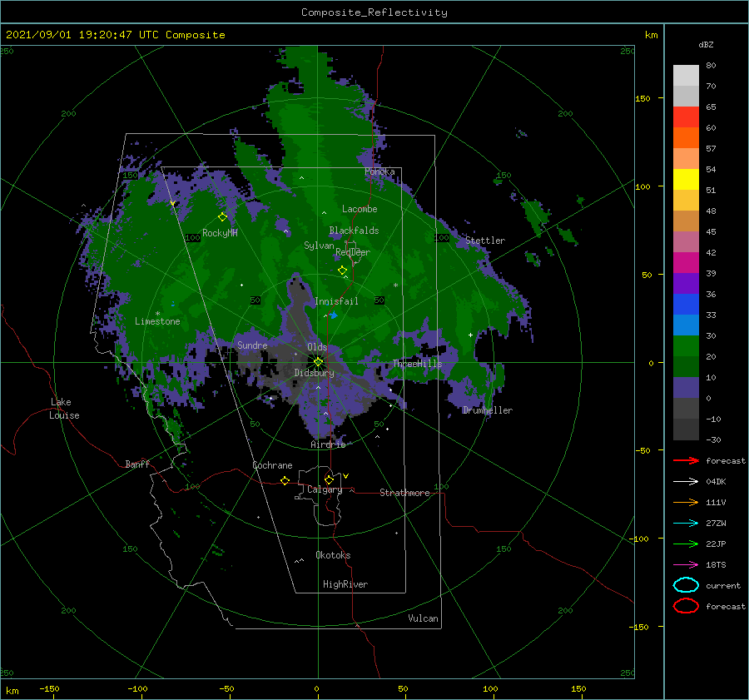The image size is (749, 700).
Task: Click the ThreeHills city label
Action: tap(417, 364)
